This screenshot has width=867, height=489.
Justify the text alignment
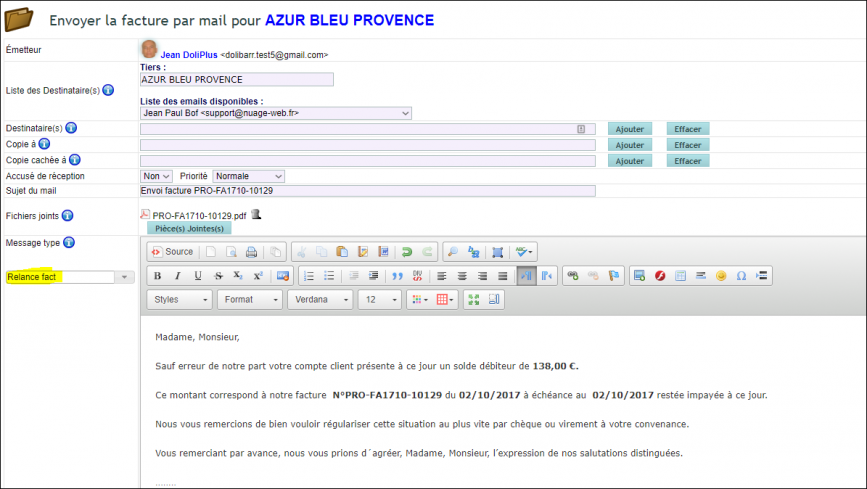click(502, 275)
